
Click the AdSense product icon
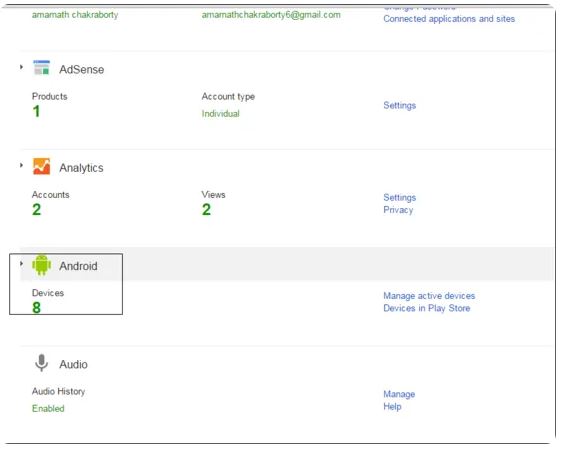pyautogui.click(x=42, y=68)
